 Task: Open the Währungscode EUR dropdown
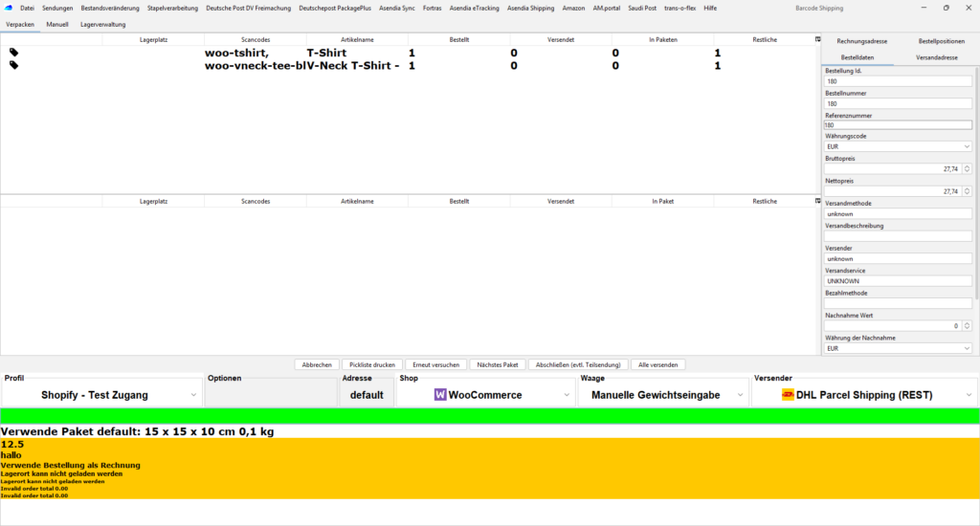pyautogui.click(x=967, y=146)
